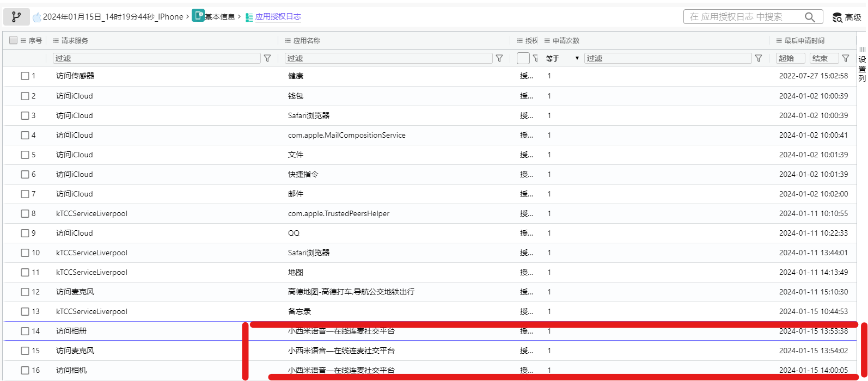Toggle the 授权 filter checkbox
The height and width of the screenshot is (381, 868).
(x=523, y=58)
